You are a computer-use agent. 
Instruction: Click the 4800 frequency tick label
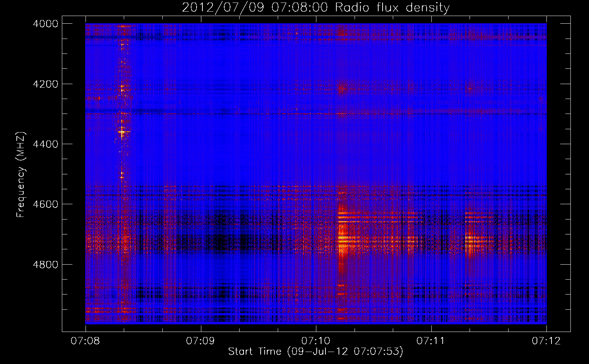point(46,264)
